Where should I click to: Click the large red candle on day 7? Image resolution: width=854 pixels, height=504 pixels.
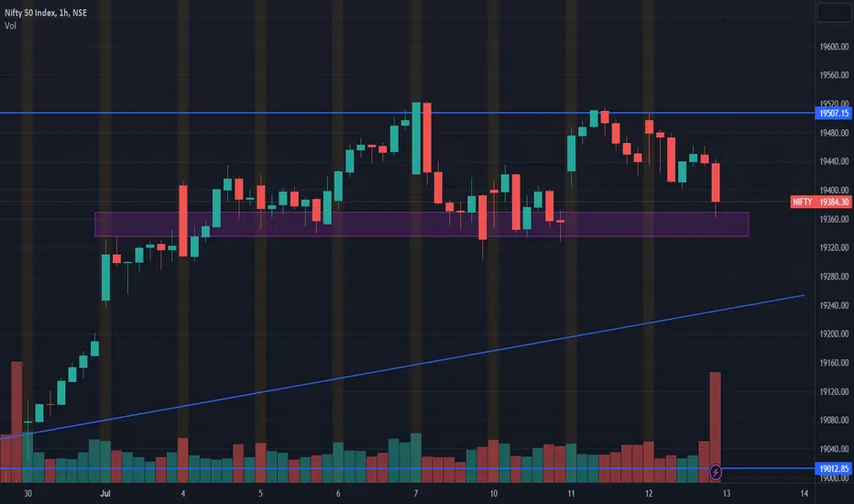427,137
